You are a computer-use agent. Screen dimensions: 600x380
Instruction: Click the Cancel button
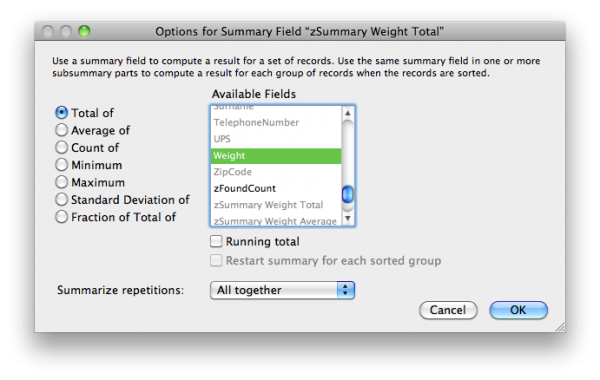tap(448, 310)
